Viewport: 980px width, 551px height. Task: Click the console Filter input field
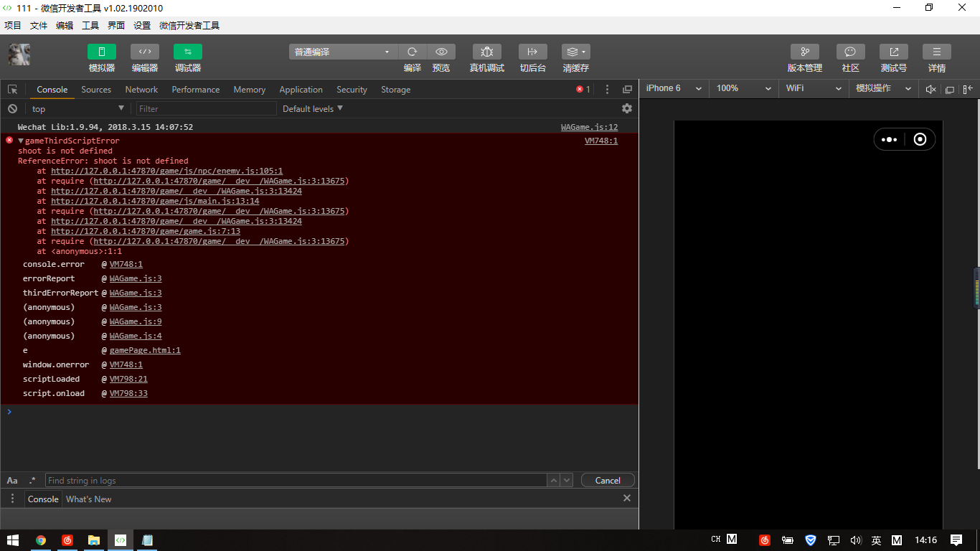[x=206, y=108]
